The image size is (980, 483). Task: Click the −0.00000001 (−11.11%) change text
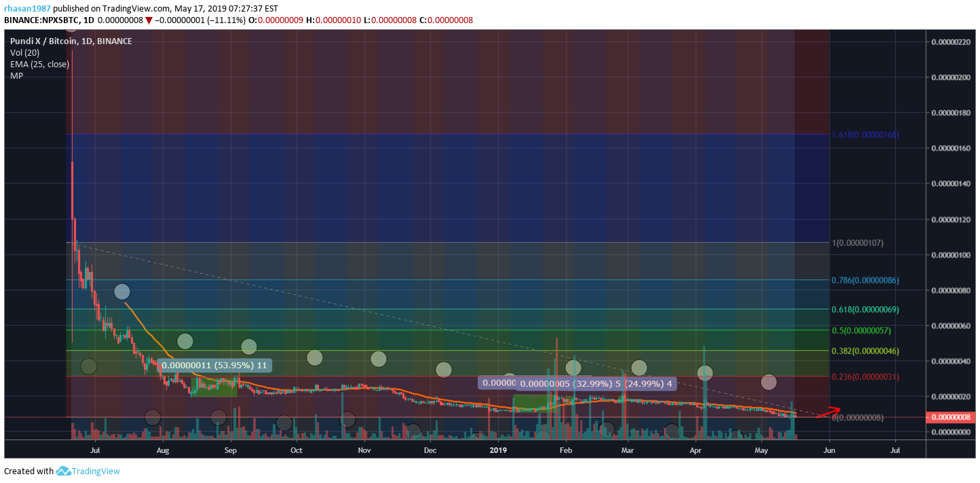tap(200, 20)
